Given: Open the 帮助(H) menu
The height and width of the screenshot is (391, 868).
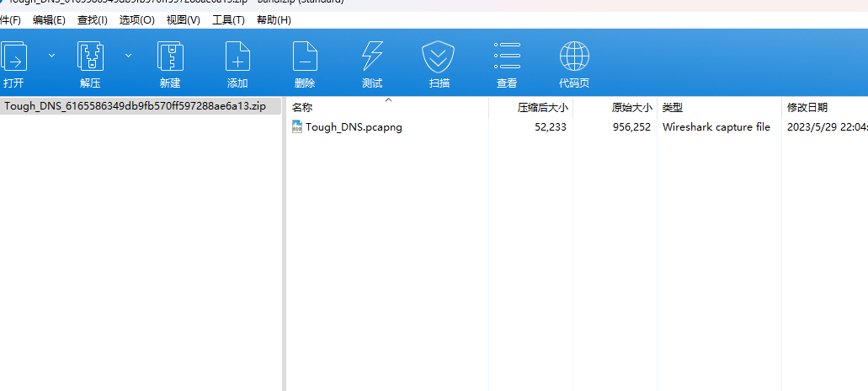Looking at the screenshot, I should click(274, 19).
